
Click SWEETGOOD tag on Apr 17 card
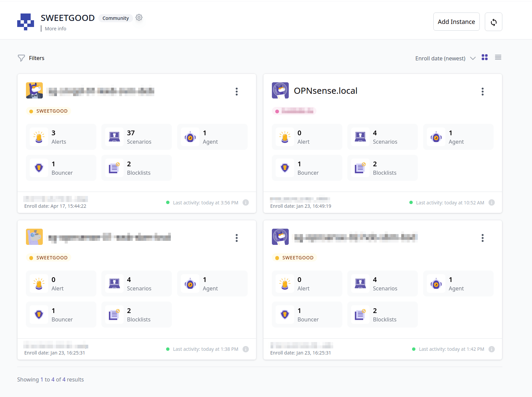point(48,111)
